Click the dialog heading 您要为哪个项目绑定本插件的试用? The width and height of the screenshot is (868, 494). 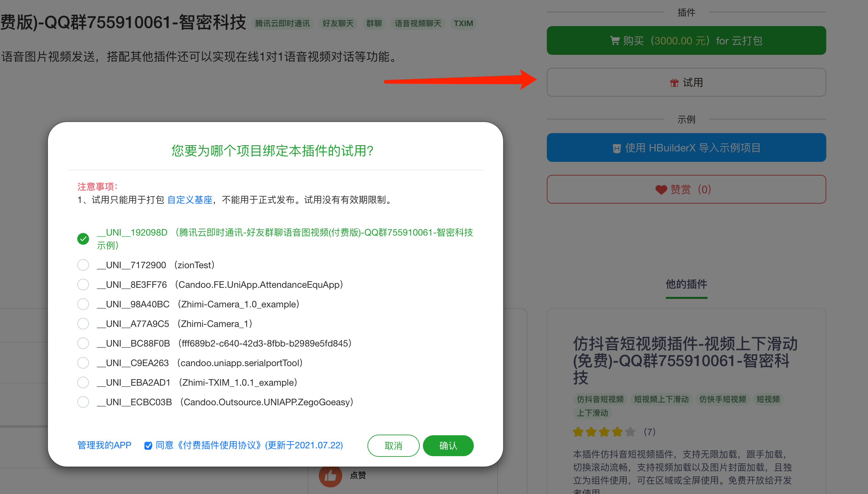point(272,151)
